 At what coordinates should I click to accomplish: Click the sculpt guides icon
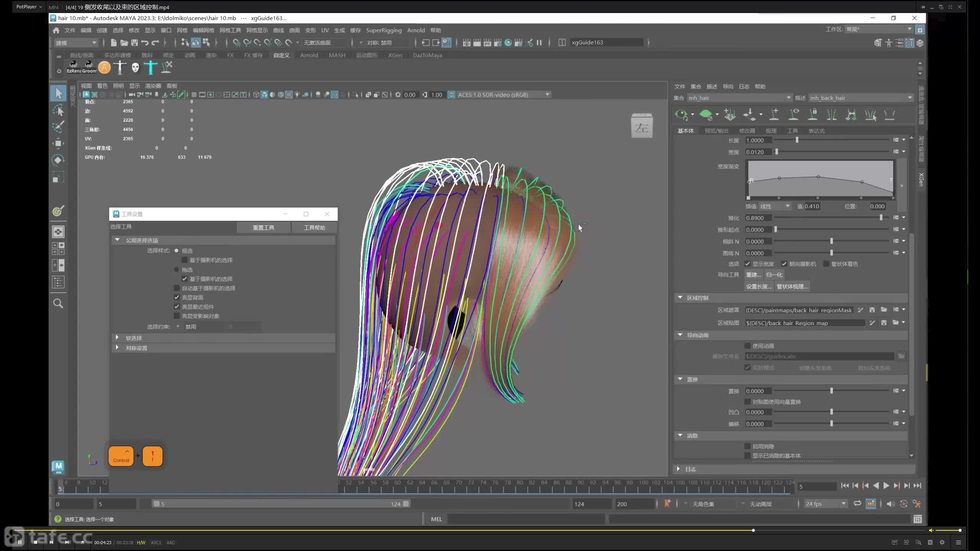pyautogui.click(x=749, y=114)
